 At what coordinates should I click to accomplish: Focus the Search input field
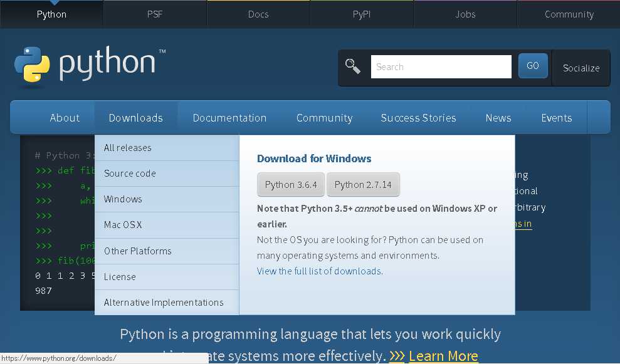click(441, 67)
